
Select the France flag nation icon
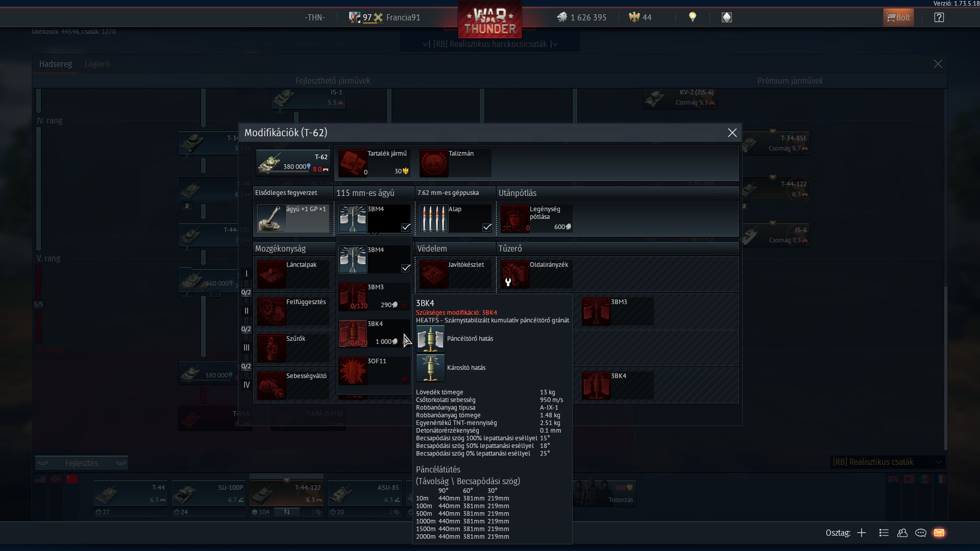point(941,479)
